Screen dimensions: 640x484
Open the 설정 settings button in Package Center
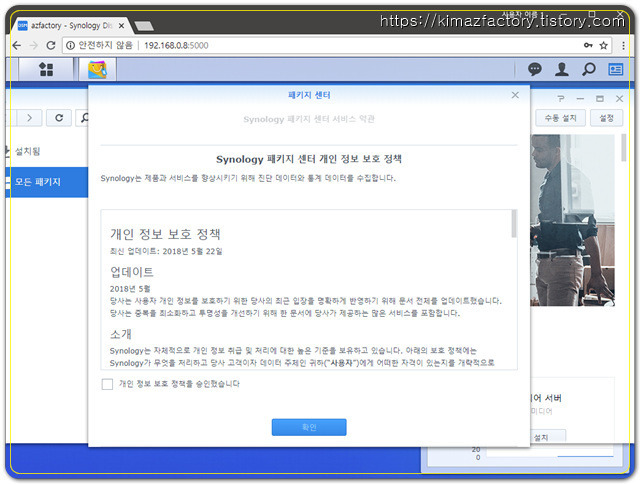pos(606,118)
